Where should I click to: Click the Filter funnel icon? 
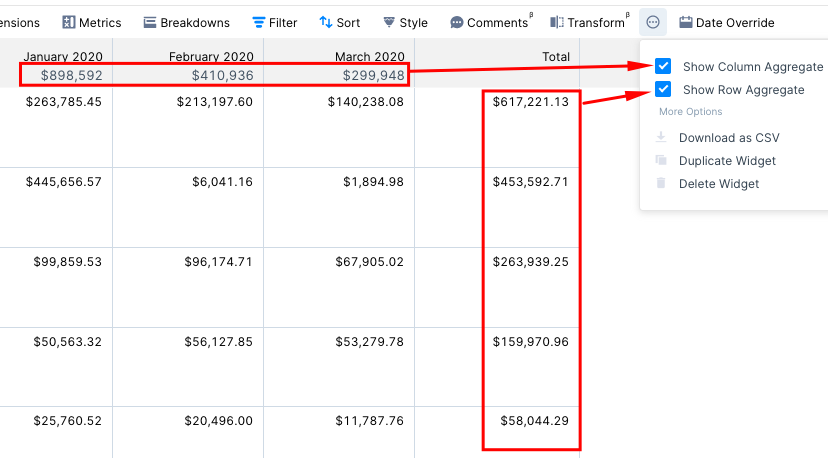[x=258, y=22]
